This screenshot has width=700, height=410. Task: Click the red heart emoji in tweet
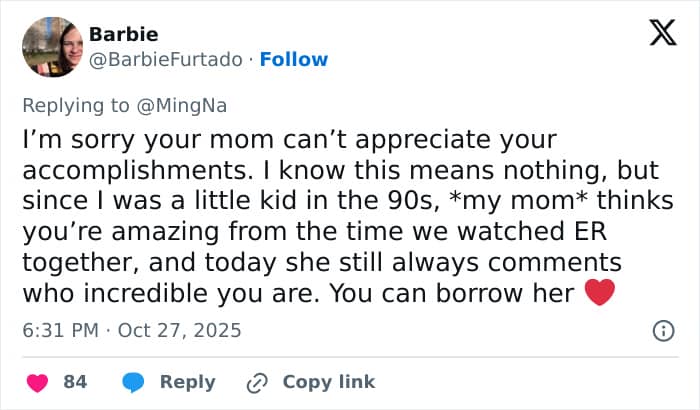tap(598, 295)
